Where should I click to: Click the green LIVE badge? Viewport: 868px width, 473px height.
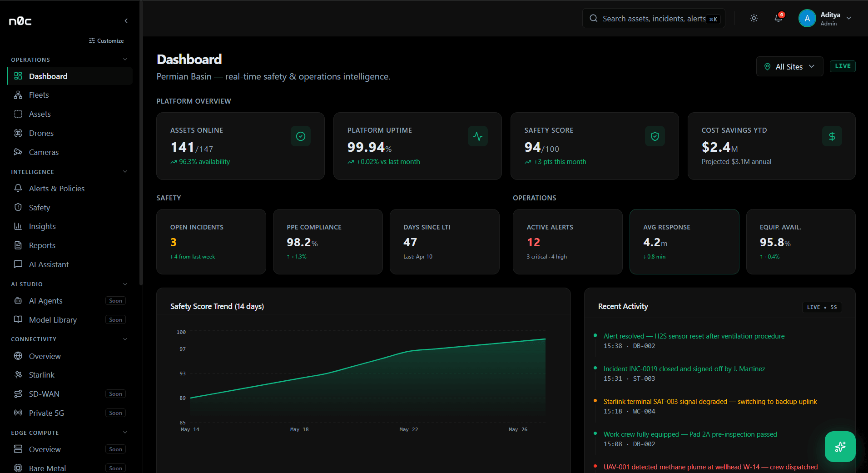pos(843,66)
